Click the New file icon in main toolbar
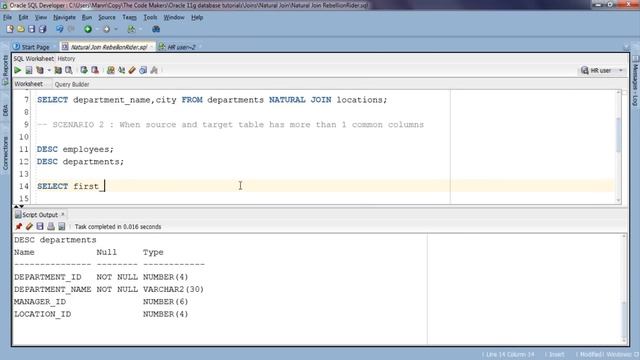Screen dimensions: 640x360 [10, 29]
